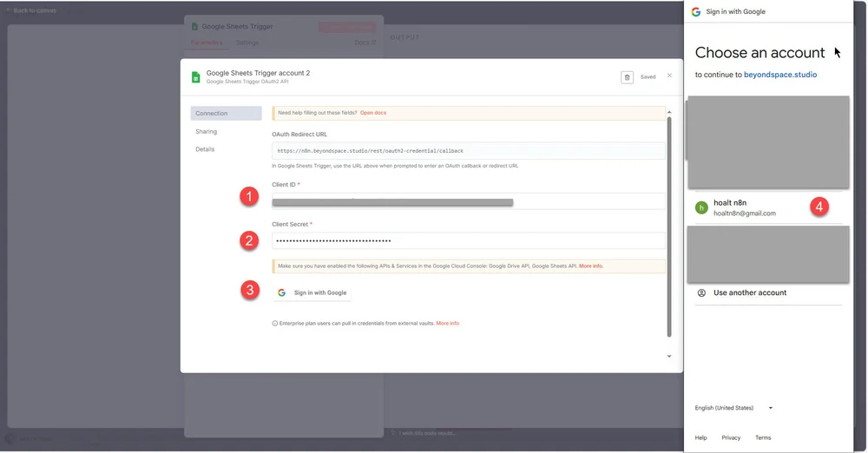Select the Connection tab in sidebar
The width and height of the screenshot is (868, 453).
click(x=226, y=114)
